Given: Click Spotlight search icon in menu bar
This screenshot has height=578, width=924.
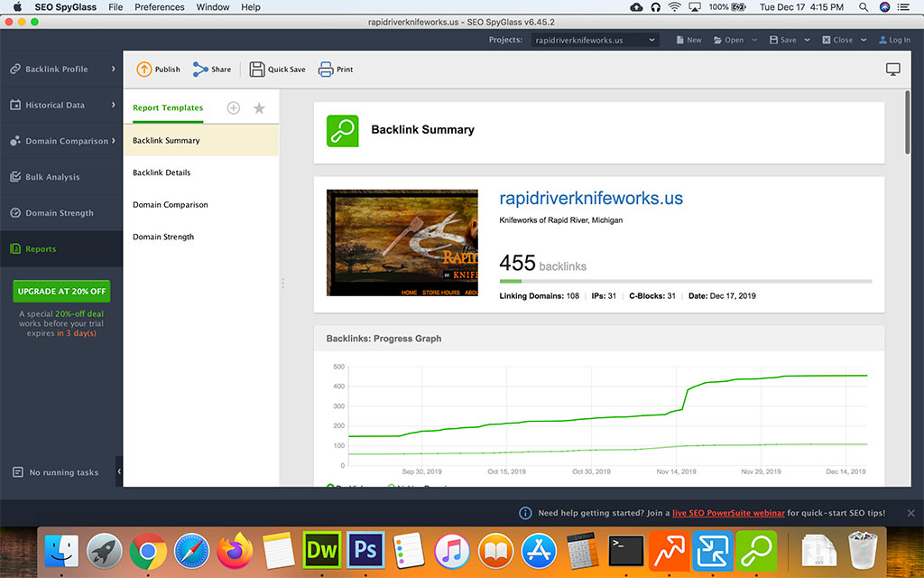Looking at the screenshot, I should coord(864,7).
